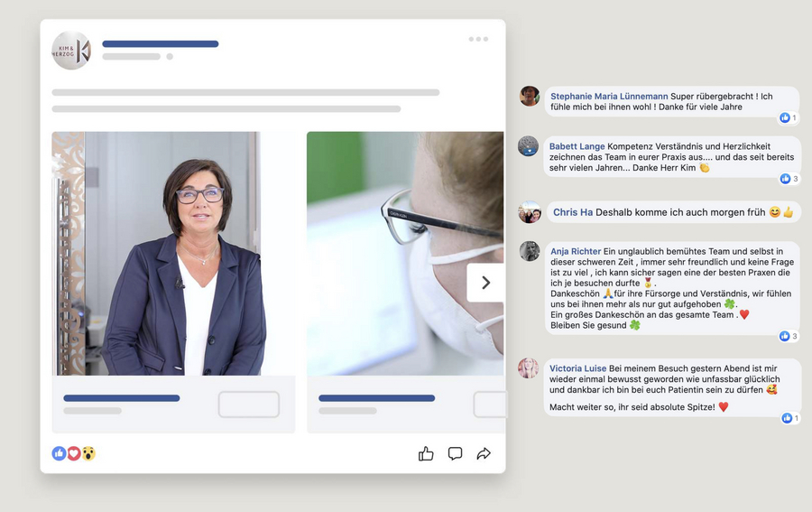The width and height of the screenshot is (812, 512).
Task: Open Victoria Luise profile link
Action: click(x=578, y=368)
